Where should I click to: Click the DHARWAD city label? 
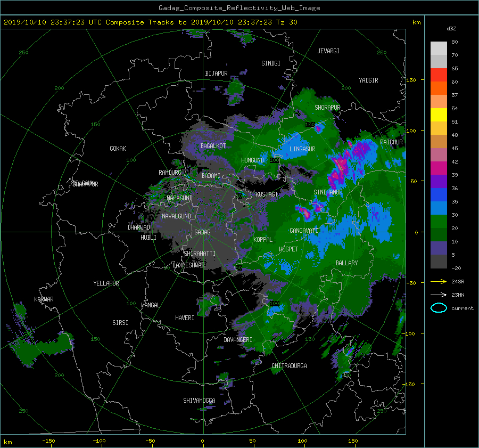click(139, 227)
